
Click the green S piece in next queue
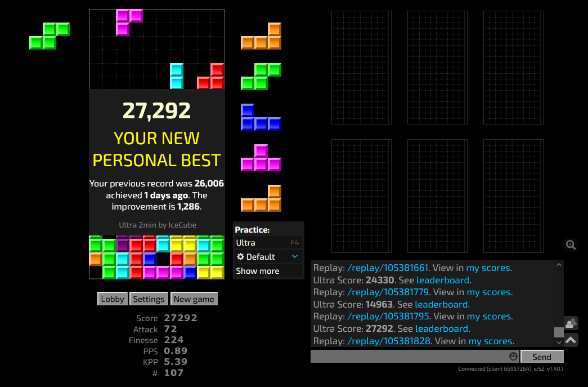(261, 77)
